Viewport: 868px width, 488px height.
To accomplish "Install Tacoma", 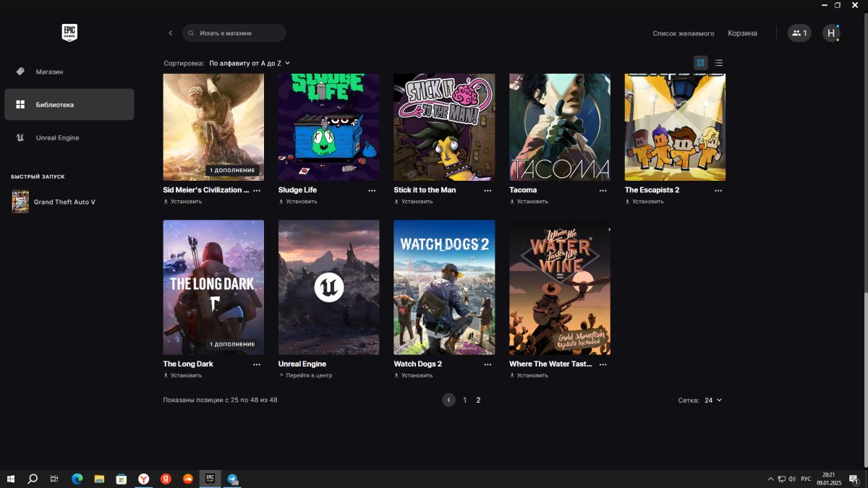I will pyautogui.click(x=529, y=202).
